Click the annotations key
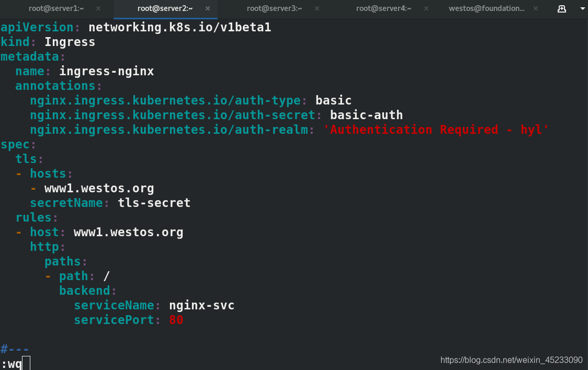 pyautogui.click(x=55, y=86)
